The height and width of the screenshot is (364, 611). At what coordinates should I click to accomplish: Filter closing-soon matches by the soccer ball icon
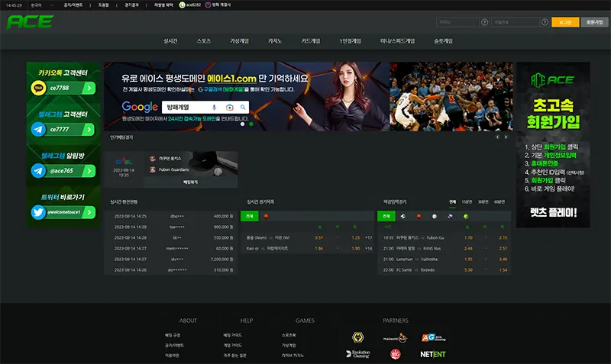click(403, 217)
